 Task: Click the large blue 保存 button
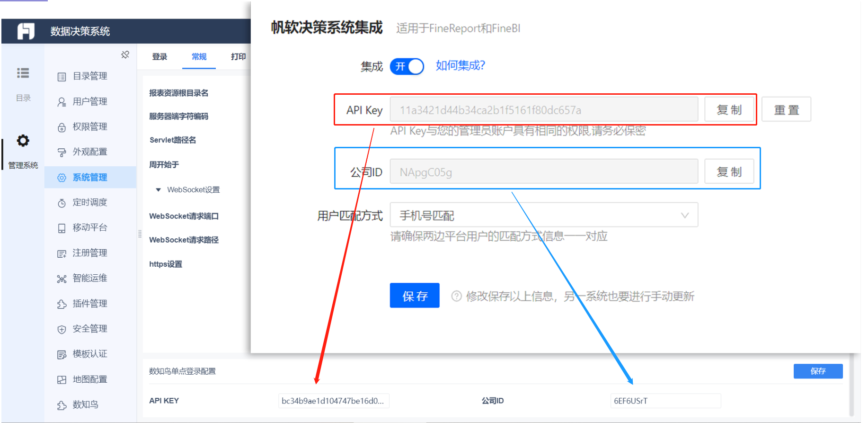tap(415, 296)
